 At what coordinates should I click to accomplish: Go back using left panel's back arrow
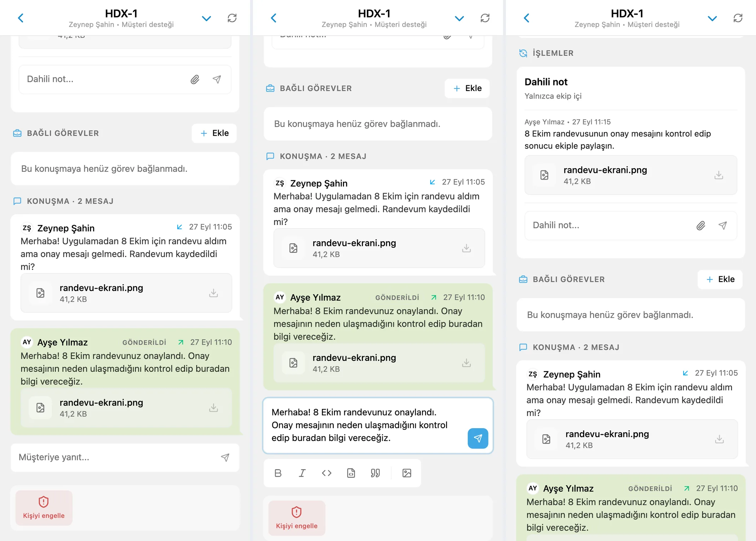coord(21,18)
